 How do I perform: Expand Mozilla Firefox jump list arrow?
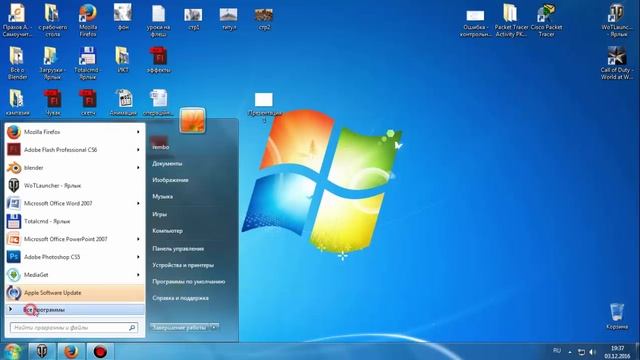click(x=138, y=132)
